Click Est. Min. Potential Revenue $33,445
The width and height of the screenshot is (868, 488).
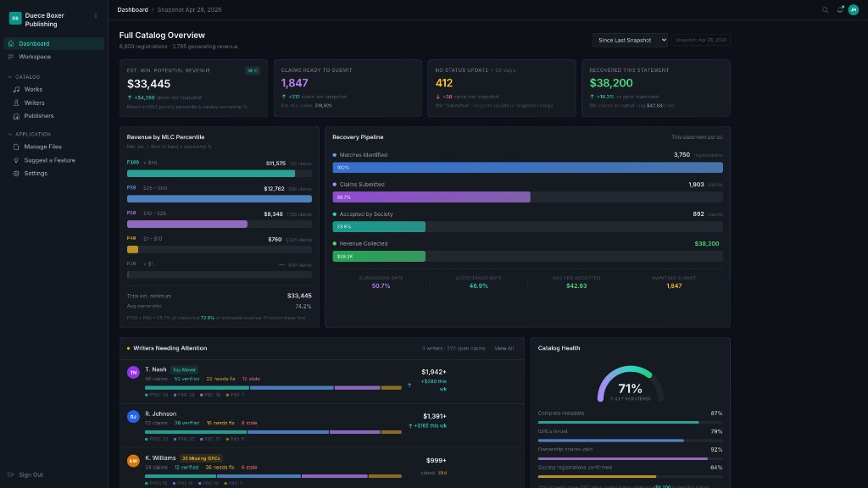pos(149,84)
